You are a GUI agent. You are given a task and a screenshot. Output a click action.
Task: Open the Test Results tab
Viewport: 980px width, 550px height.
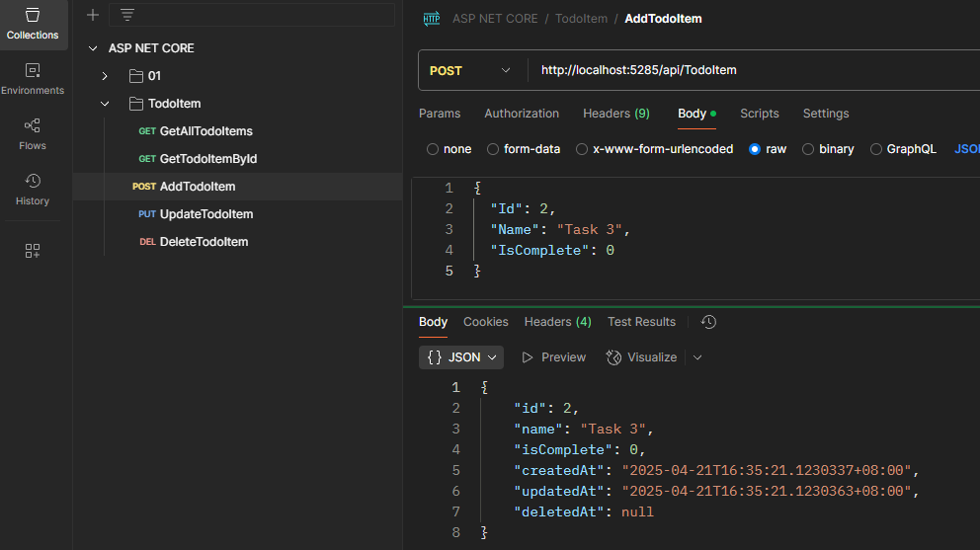pos(641,322)
